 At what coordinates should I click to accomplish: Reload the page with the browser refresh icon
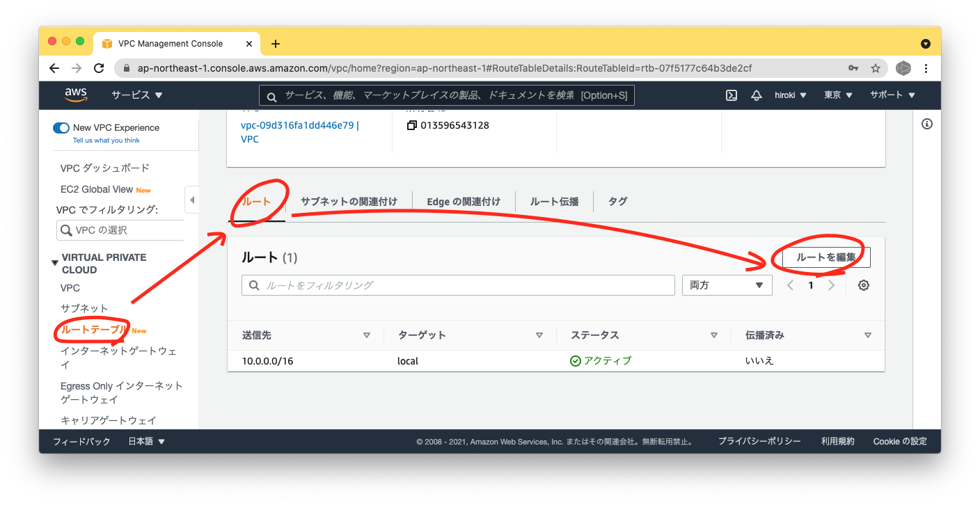pos(99,67)
